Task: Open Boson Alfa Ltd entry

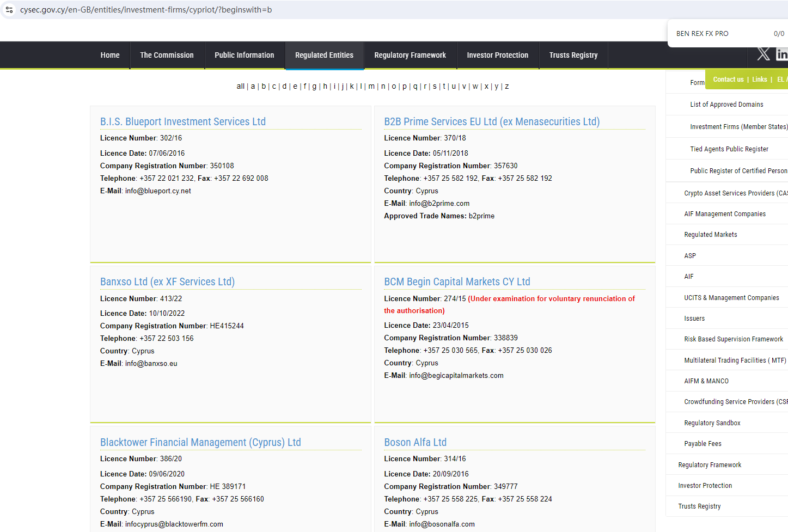Action: [415, 442]
